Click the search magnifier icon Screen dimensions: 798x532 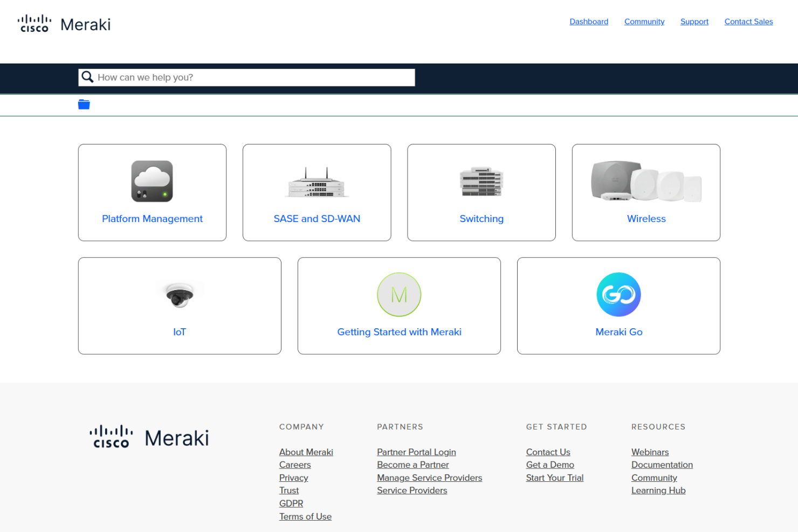87,77
